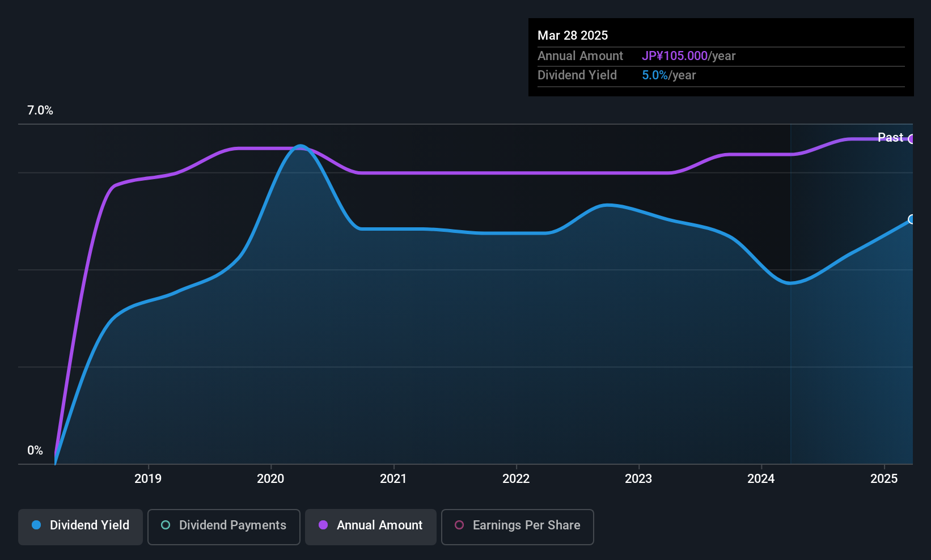Select the 2021 axis tick label
Screen dimensions: 931x560
coord(393,479)
